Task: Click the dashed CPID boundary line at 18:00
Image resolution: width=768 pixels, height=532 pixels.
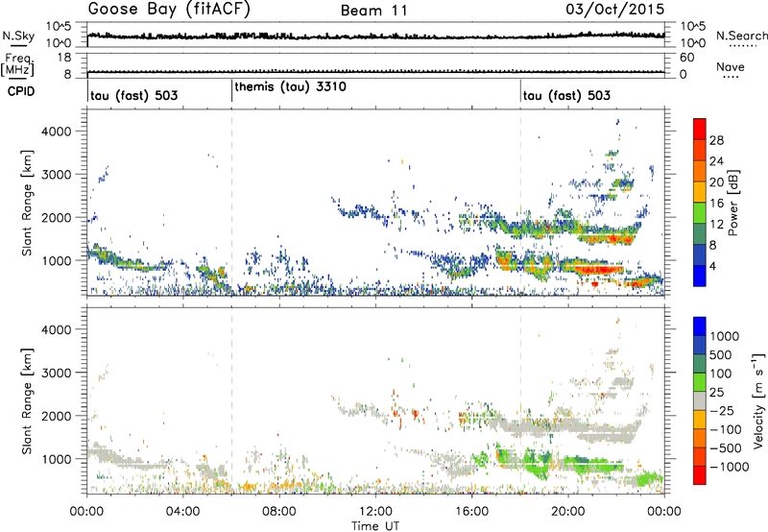Action: (x=520, y=202)
